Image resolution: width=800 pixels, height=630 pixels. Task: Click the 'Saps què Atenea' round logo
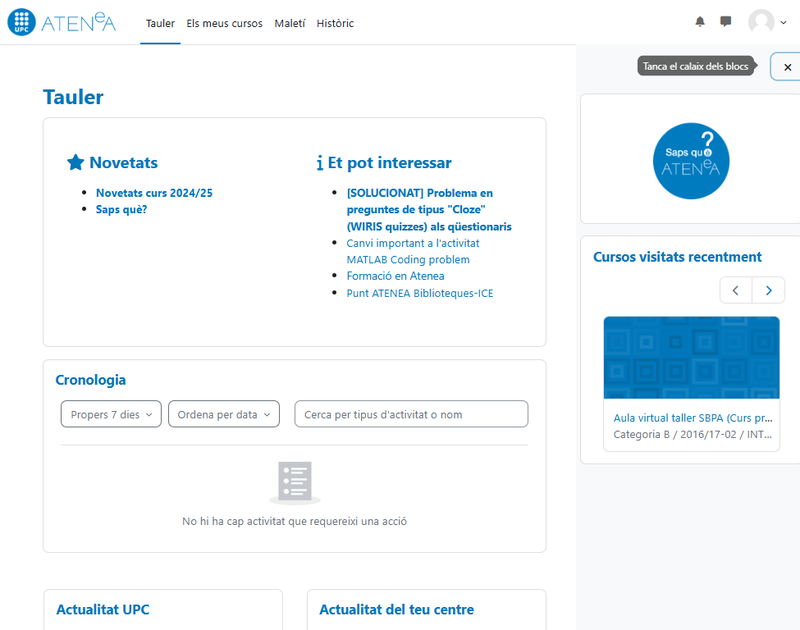click(x=690, y=161)
